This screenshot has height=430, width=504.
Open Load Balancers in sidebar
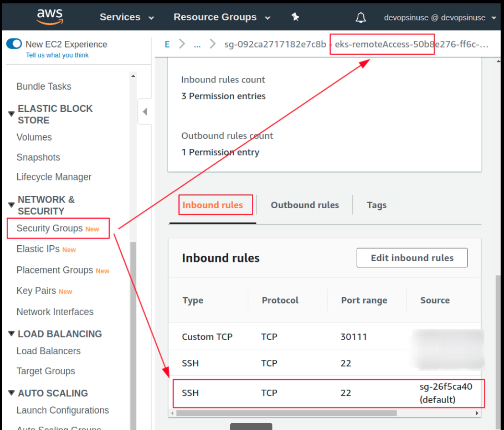point(48,351)
